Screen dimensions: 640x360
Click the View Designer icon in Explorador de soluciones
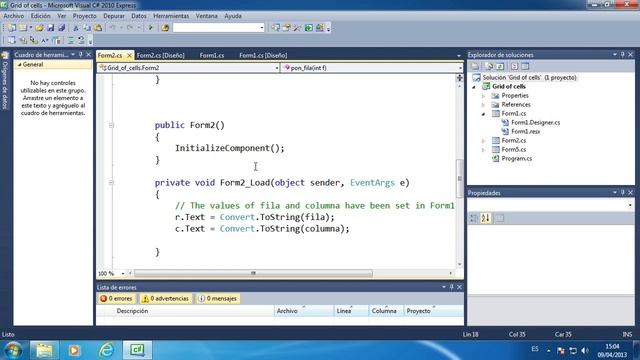pyautogui.click(x=525, y=66)
